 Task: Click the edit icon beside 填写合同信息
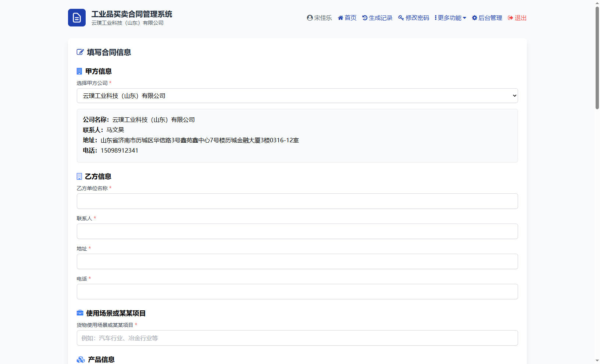80,52
